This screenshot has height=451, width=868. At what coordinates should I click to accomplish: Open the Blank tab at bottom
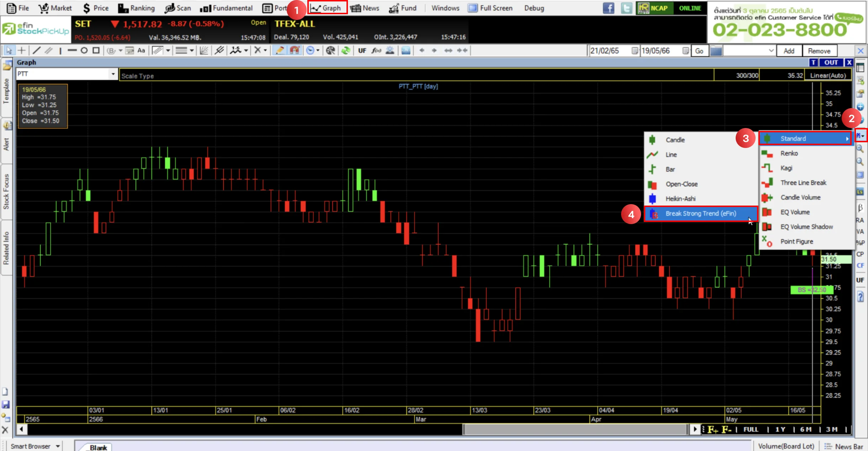point(98,447)
